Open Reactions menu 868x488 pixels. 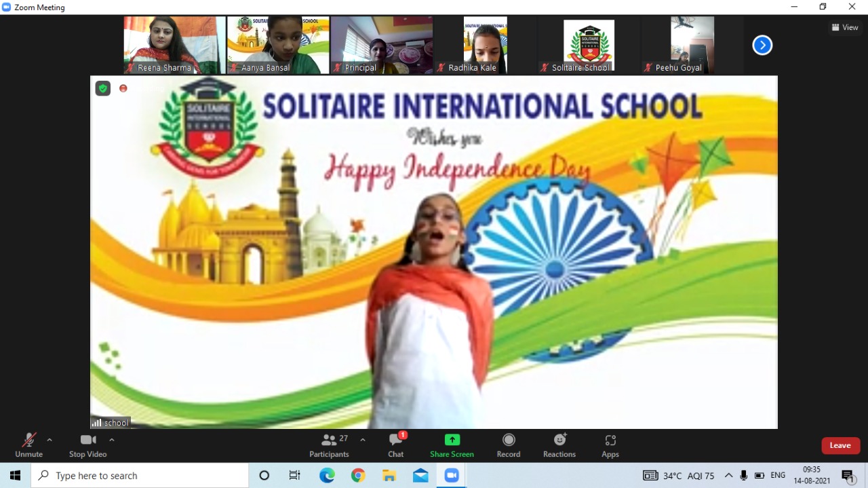pos(559,445)
